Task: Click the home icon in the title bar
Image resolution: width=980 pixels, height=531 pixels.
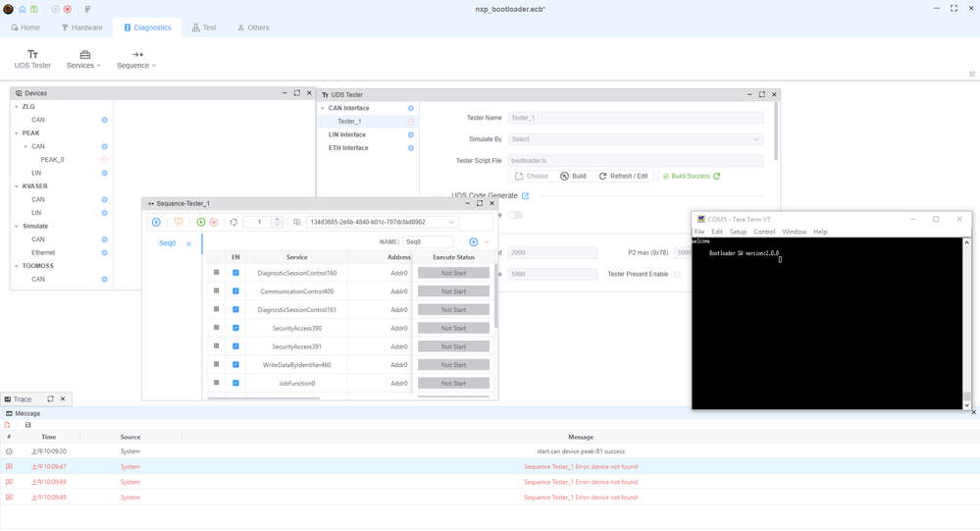Action: pyautogui.click(x=23, y=10)
